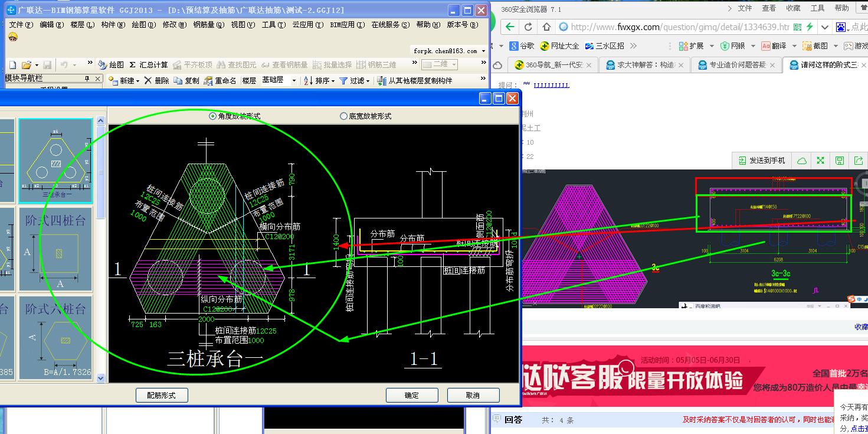
Task: Click the QR code icon in address bar
Action: click(798, 27)
